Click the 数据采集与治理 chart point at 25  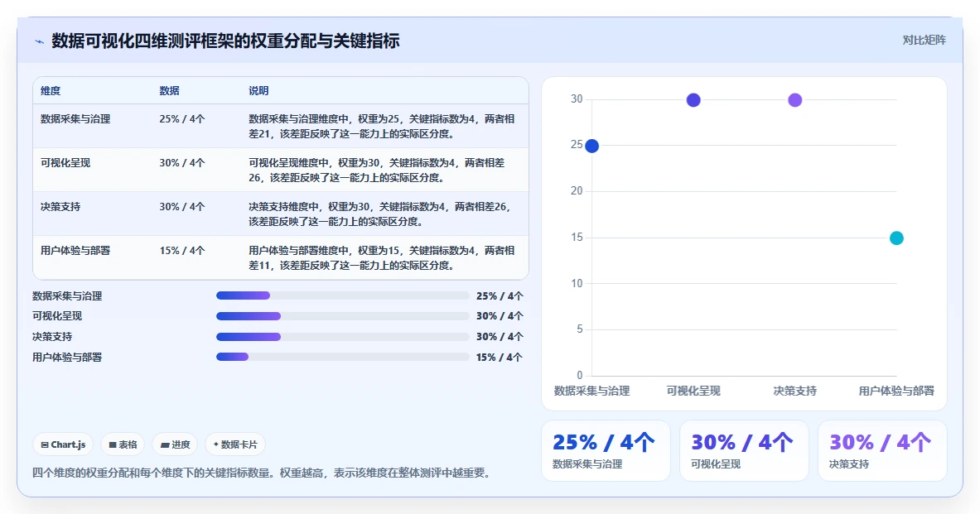(591, 147)
